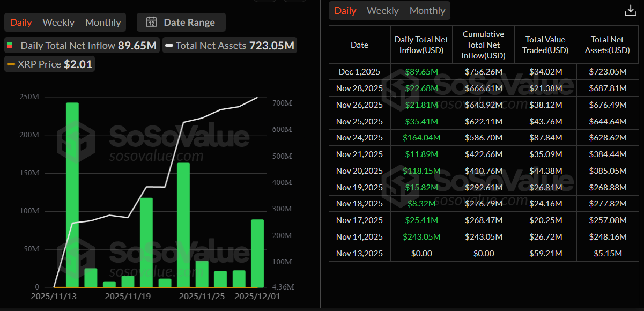Click the Nov 14,2025 row in the table
Screen dimensions: 644x311
click(x=358, y=236)
